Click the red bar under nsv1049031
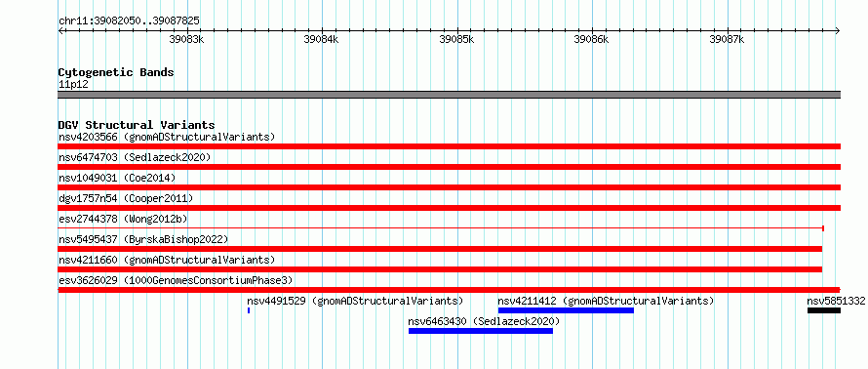 click(450, 187)
